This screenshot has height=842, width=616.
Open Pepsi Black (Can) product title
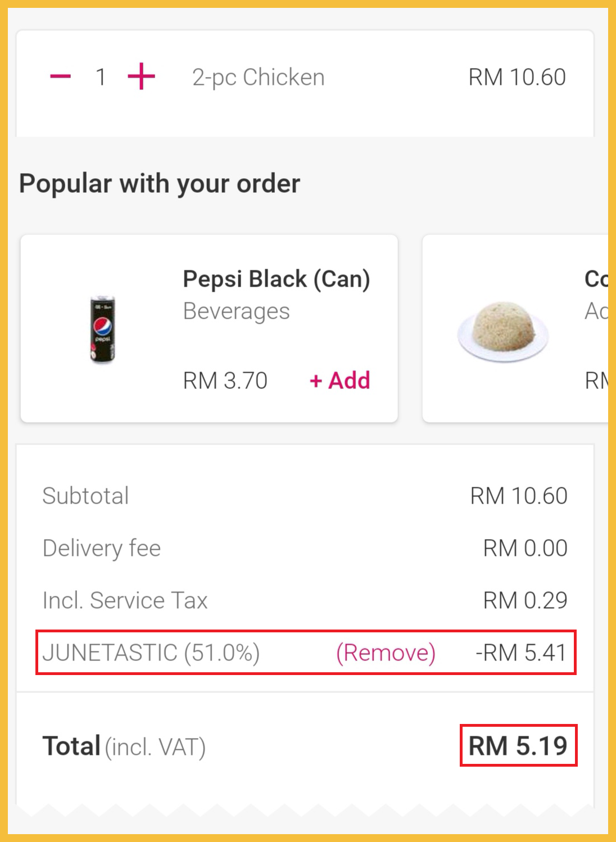(x=276, y=279)
